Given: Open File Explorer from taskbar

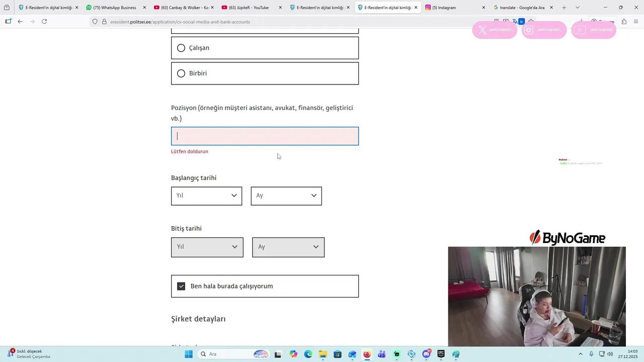Looking at the screenshot, I should [323, 354].
